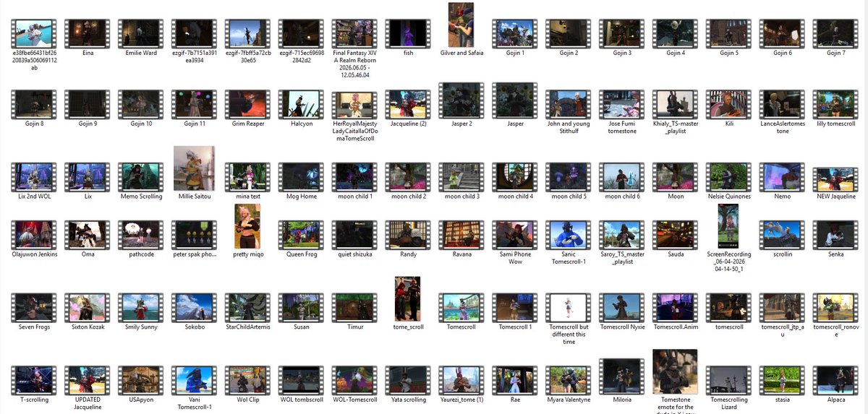Click the Smily Sunny video thumbnail
This screenshot has width=868, height=414.
coord(140,307)
